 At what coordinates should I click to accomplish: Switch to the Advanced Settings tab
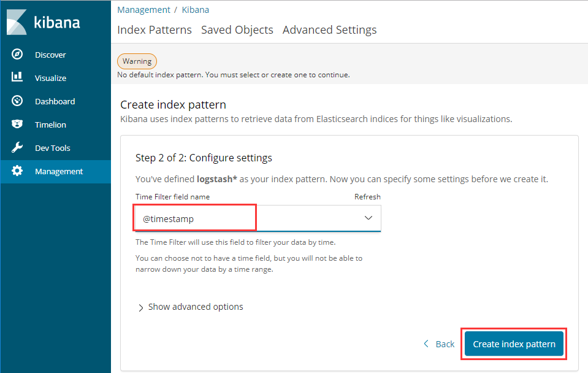(x=330, y=29)
